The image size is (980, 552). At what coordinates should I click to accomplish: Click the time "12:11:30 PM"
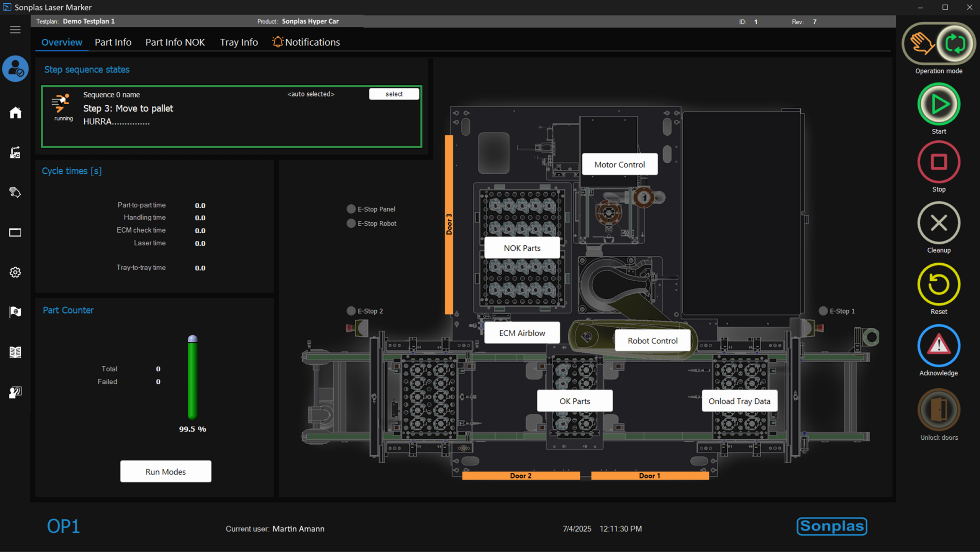(x=621, y=529)
